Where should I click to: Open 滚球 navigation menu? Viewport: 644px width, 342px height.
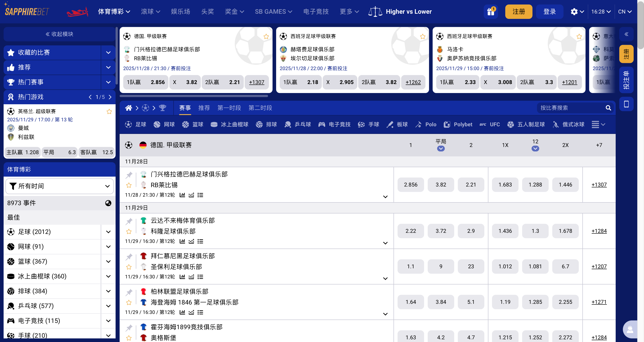150,11
